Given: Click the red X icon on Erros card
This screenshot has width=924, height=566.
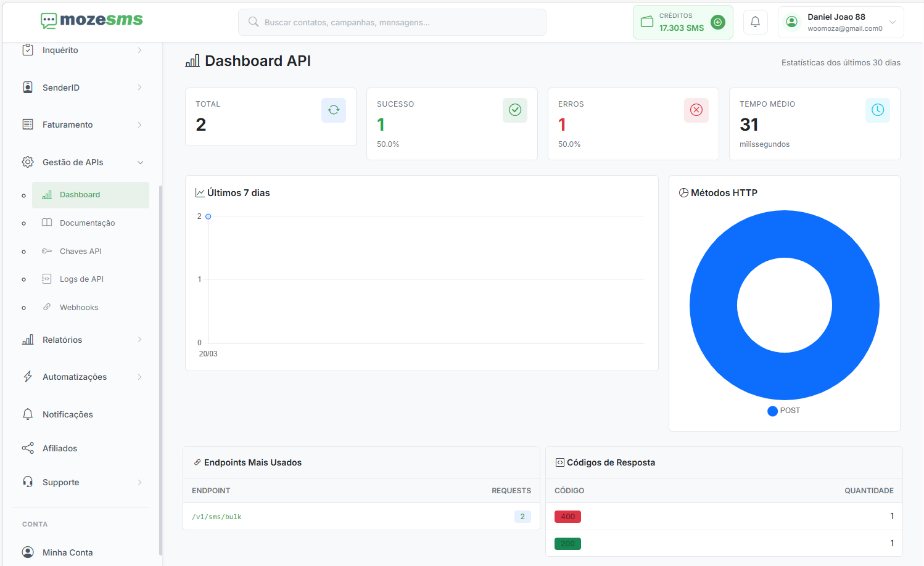Looking at the screenshot, I should (x=696, y=110).
